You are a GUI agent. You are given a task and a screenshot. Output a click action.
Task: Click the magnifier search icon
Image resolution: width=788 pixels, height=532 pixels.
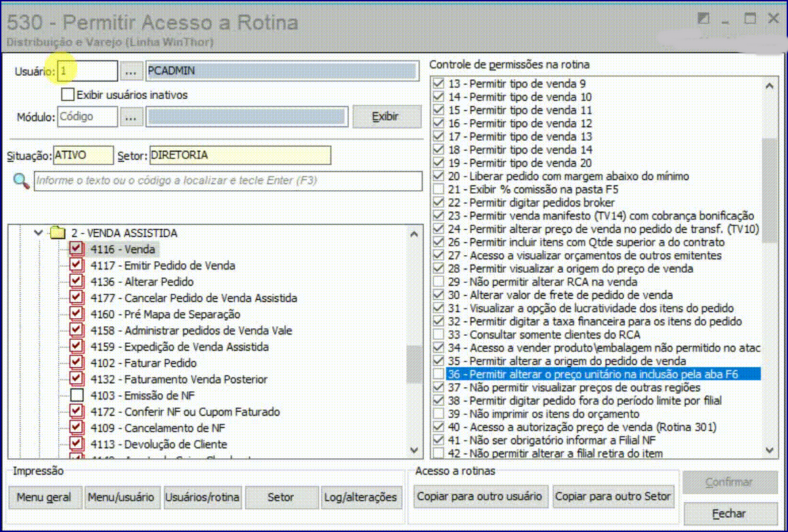pyautogui.click(x=21, y=181)
